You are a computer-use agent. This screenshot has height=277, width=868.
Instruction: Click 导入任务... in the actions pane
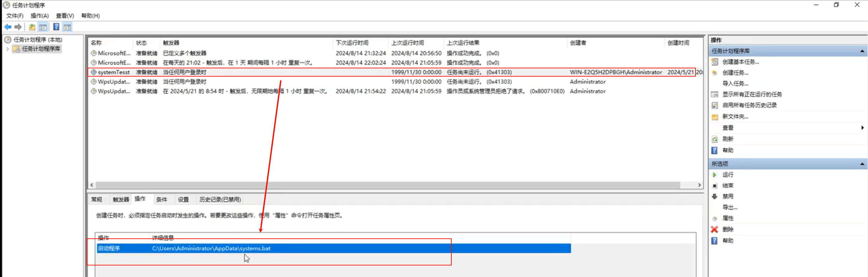735,84
